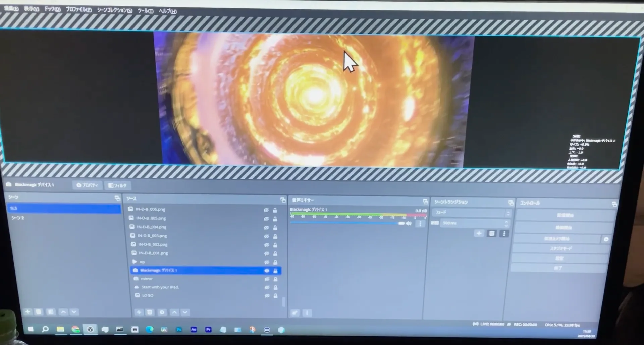Open advanced audio properties icon in mixer footer
This screenshot has width=644, height=345.
pyautogui.click(x=295, y=313)
